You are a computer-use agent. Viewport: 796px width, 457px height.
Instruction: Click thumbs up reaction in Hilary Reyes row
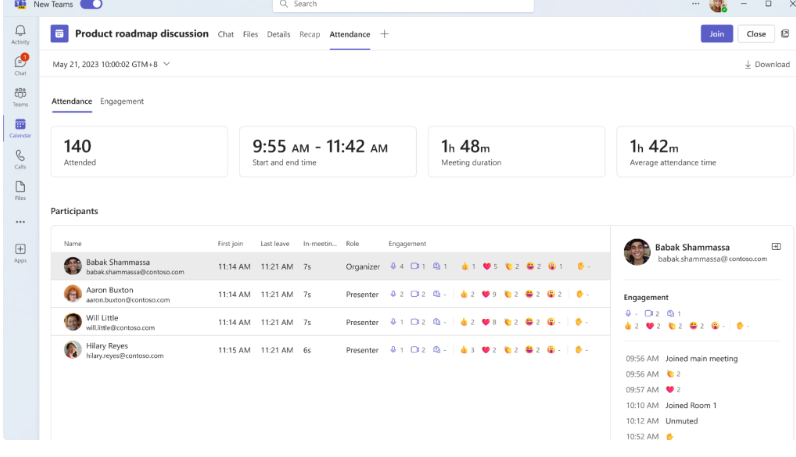[463, 349]
